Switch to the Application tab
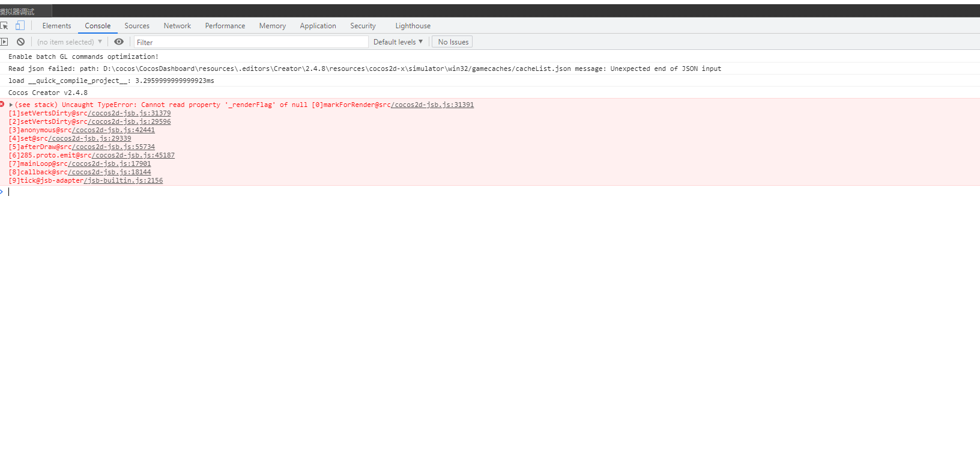980x452 pixels. [318, 26]
